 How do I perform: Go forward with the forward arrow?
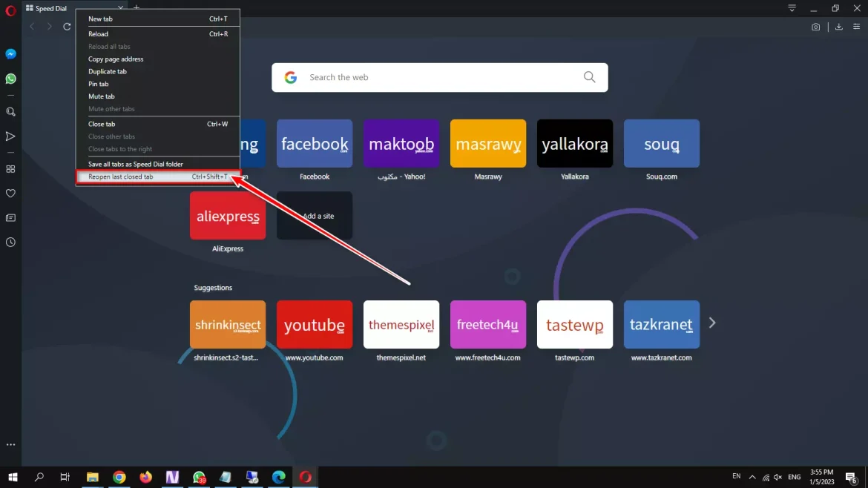[x=49, y=27]
